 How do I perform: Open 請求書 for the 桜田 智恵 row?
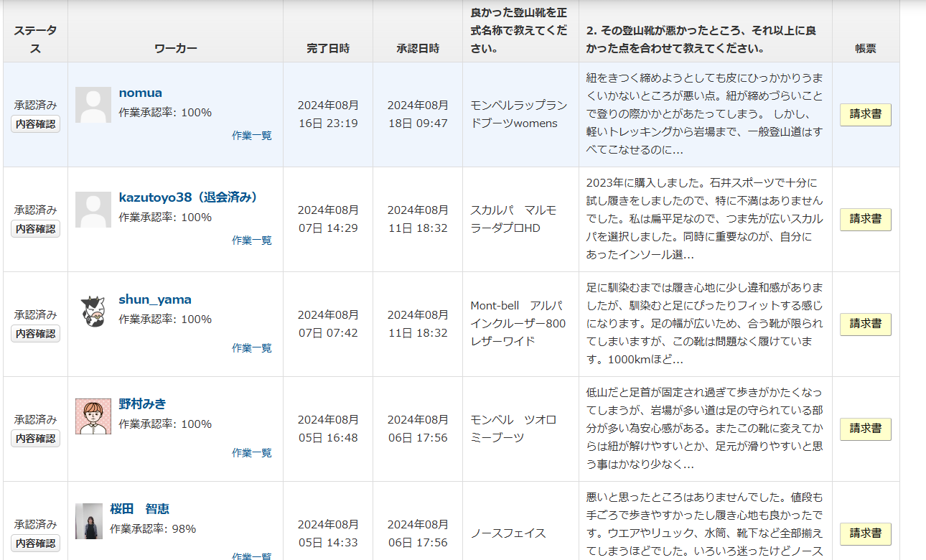pyautogui.click(x=866, y=534)
